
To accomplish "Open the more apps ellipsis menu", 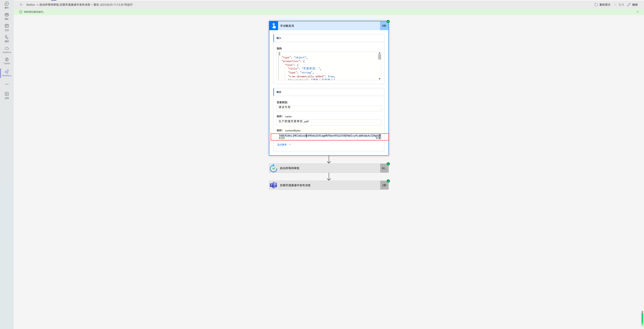I will (7, 84).
